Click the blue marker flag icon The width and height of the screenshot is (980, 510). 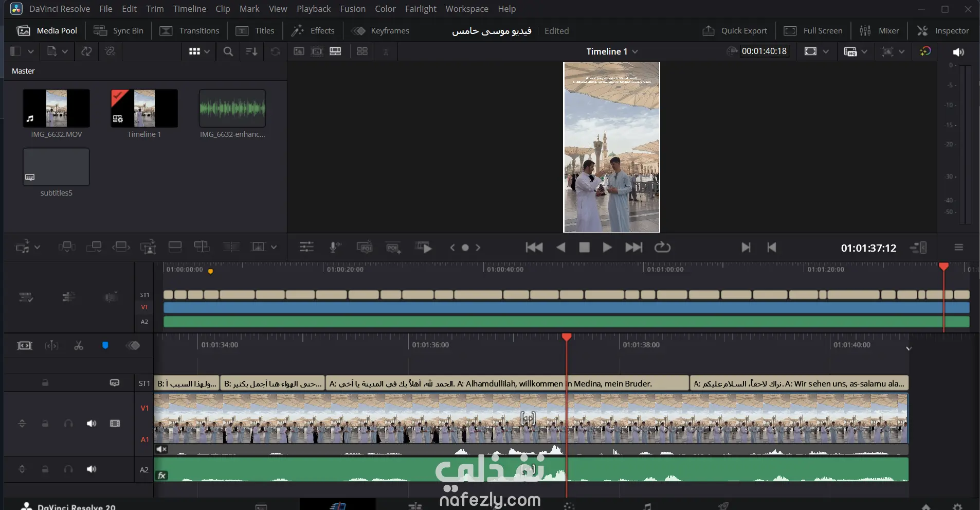click(x=105, y=345)
